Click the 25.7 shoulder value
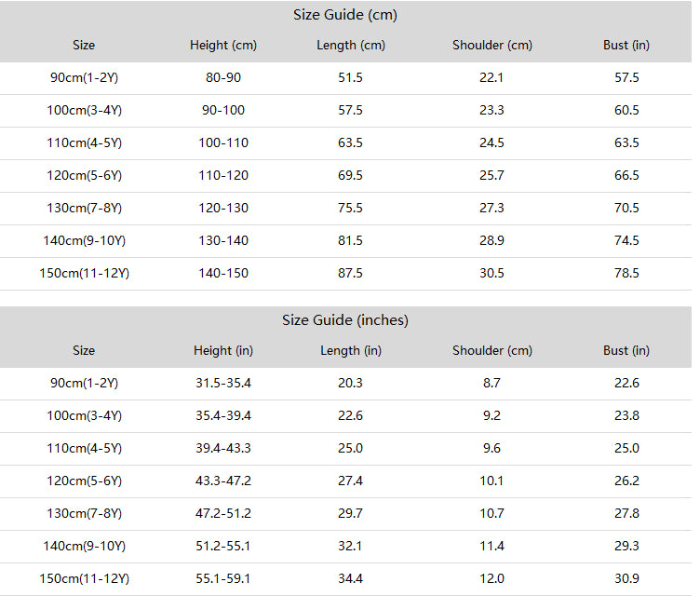 (x=492, y=176)
